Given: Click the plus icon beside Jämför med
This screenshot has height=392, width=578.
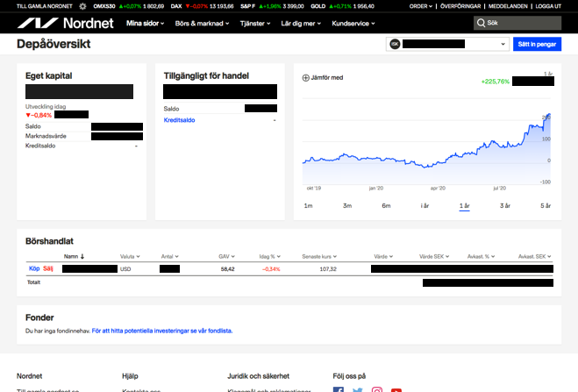Looking at the screenshot, I should [x=305, y=78].
